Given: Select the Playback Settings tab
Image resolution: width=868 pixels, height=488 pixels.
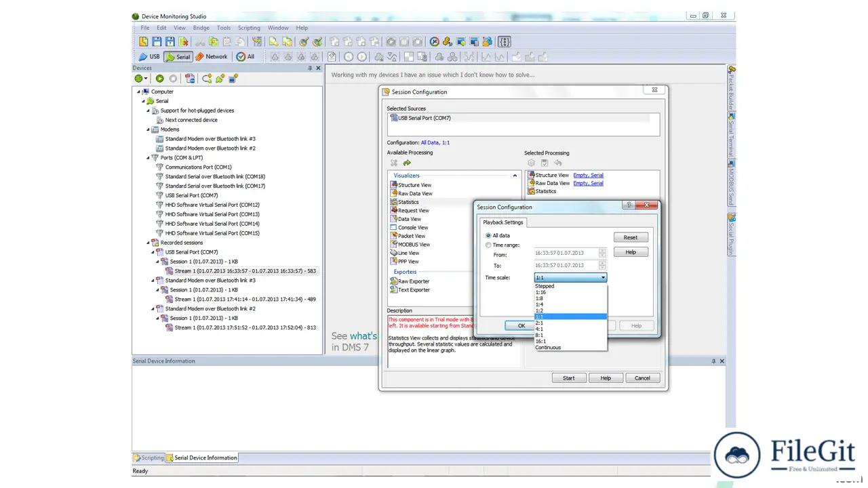Looking at the screenshot, I should coord(502,222).
